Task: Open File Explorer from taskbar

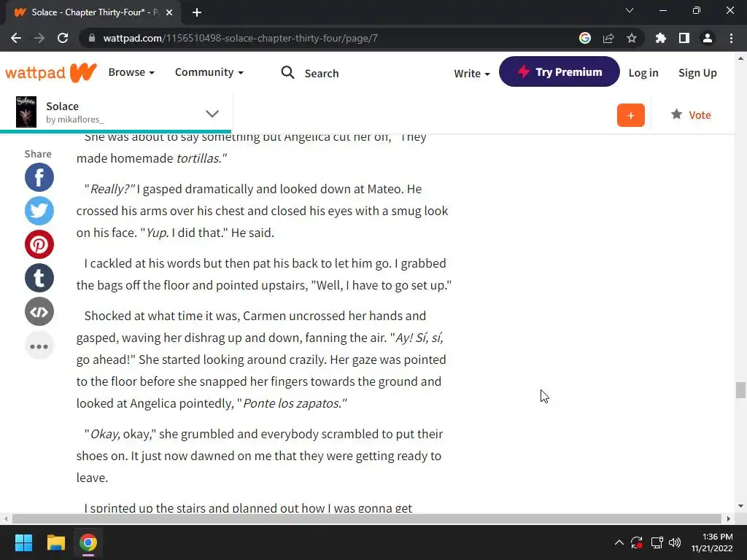Action: pyautogui.click(x=55, y=542)
